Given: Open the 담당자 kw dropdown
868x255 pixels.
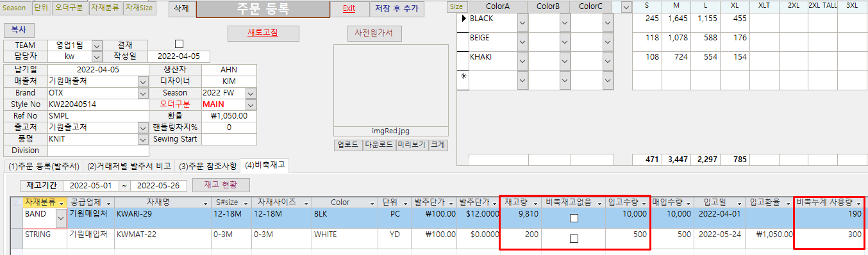Looking at the screenshot, I should (x=97, y=57).
